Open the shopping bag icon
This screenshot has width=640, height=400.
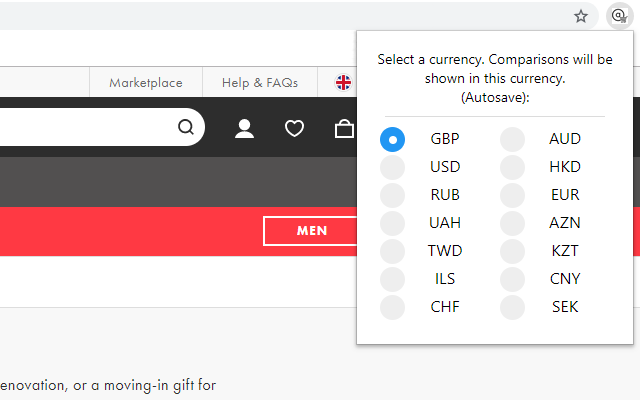point(344,128)
